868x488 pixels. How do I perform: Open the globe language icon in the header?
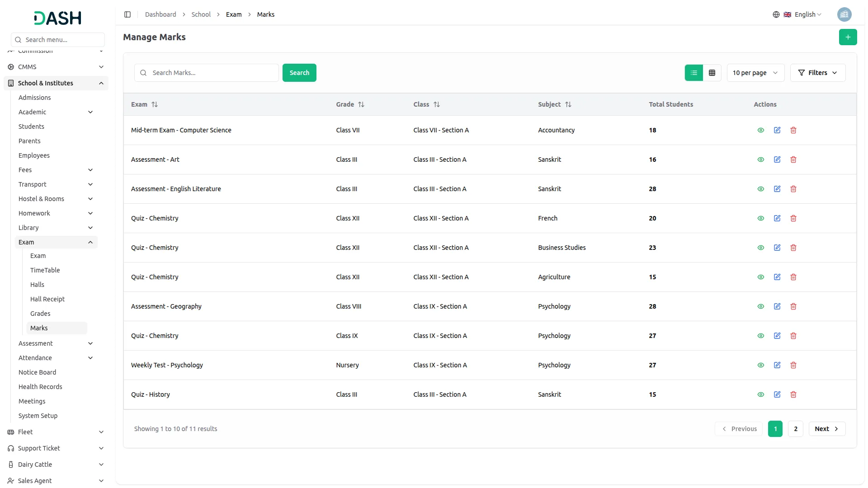pos(776,14)
